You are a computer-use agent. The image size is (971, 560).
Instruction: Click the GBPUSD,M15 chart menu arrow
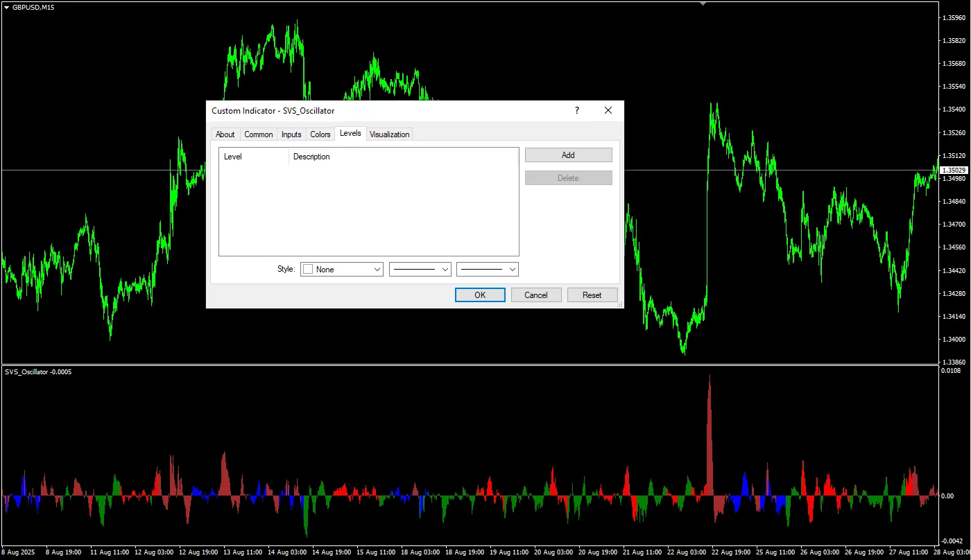click(x=6, y=7)
